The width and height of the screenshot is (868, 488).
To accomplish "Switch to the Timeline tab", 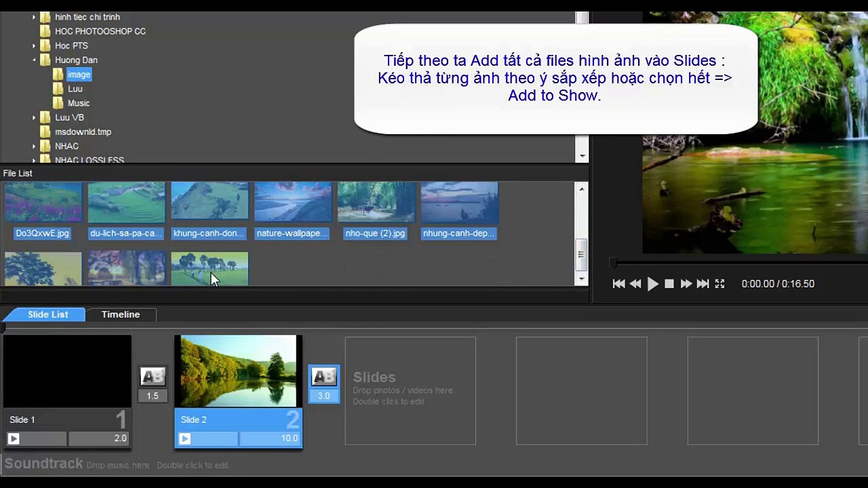I will [121, 314].
